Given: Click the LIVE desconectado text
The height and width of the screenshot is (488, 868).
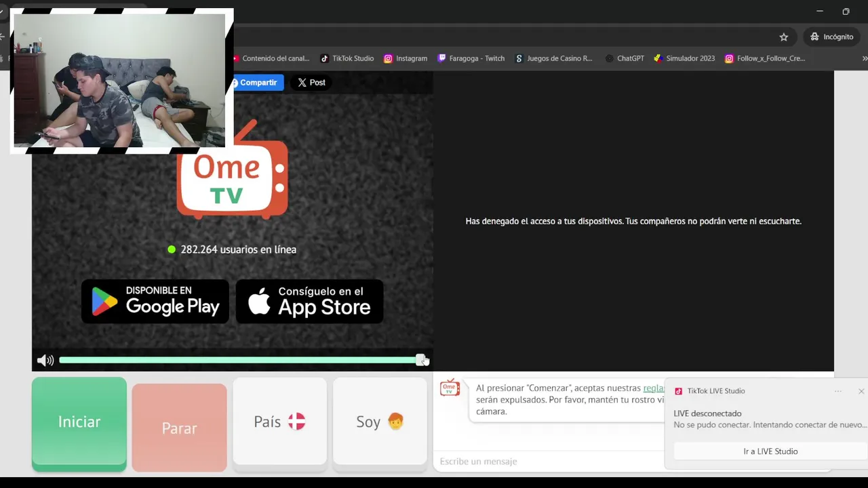Looking at the screenshot, I should coord(707,413).
